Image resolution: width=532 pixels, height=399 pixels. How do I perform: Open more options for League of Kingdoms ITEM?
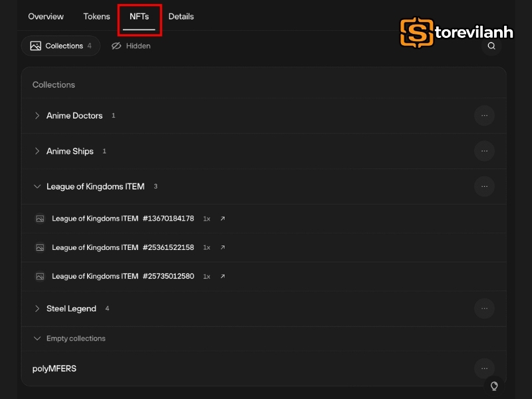click(x=484, y=187)
